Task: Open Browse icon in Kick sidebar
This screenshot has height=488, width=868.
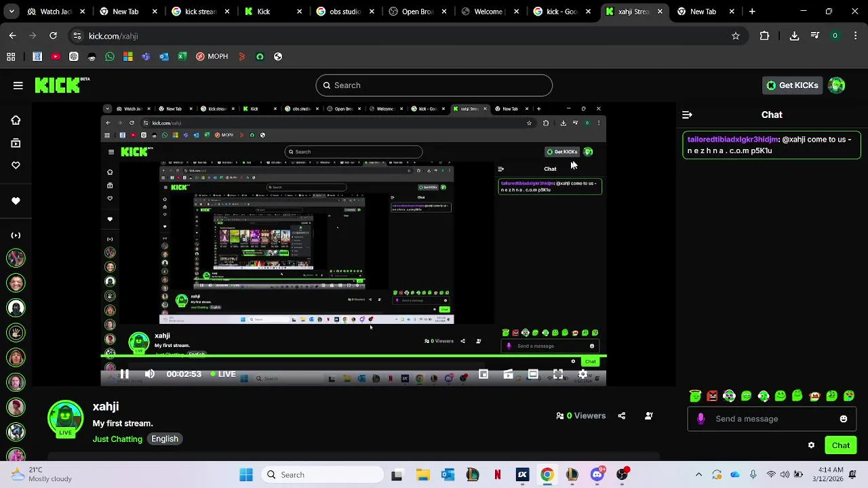Action: (x=16, y=143)
